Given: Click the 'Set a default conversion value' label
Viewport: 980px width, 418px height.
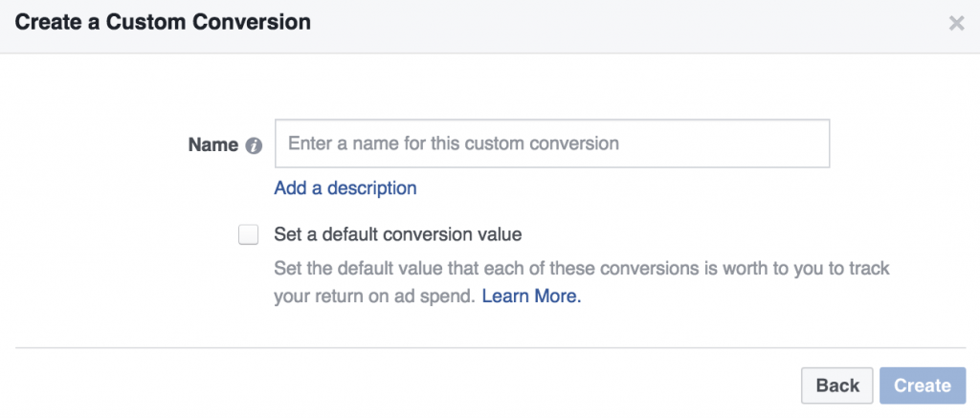Looking at the screenshot, I should 397,234.
